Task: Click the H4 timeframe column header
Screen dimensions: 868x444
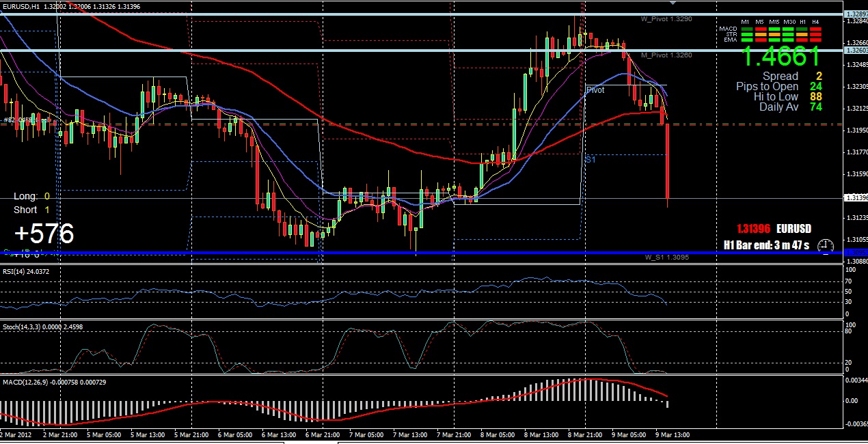Action: (815, 22)
